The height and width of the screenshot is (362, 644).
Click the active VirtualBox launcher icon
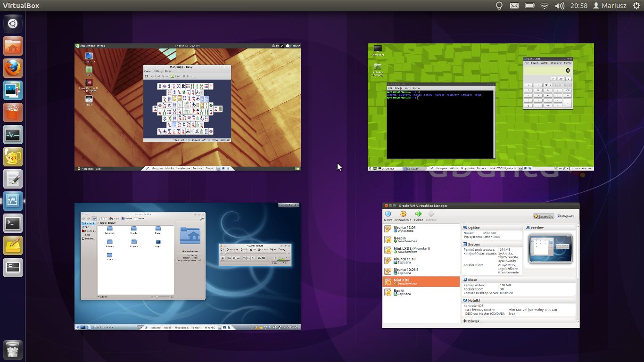pyautogui.click(x=13, y=201)
